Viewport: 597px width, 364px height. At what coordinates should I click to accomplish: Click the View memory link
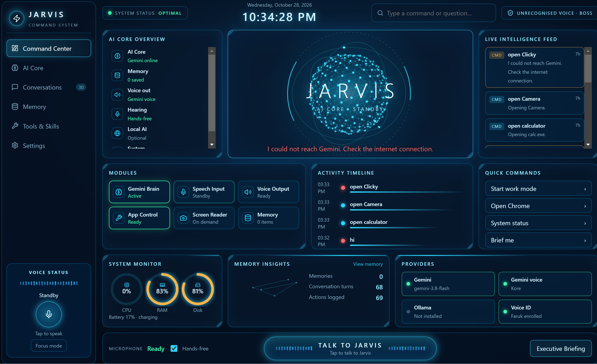(x=368, y=264)
